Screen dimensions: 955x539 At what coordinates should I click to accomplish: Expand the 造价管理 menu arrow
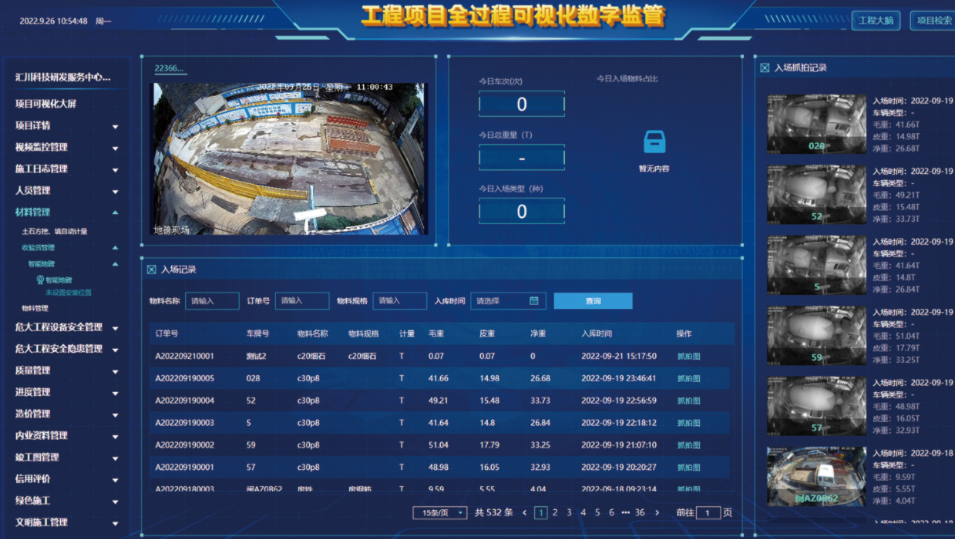click(115, 415)
